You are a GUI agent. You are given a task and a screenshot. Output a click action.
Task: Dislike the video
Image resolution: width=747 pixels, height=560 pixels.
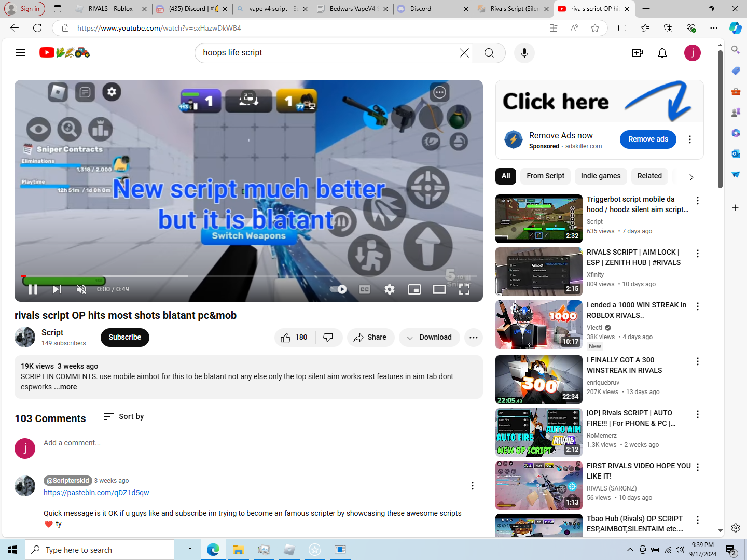click(x=328, y=338)
